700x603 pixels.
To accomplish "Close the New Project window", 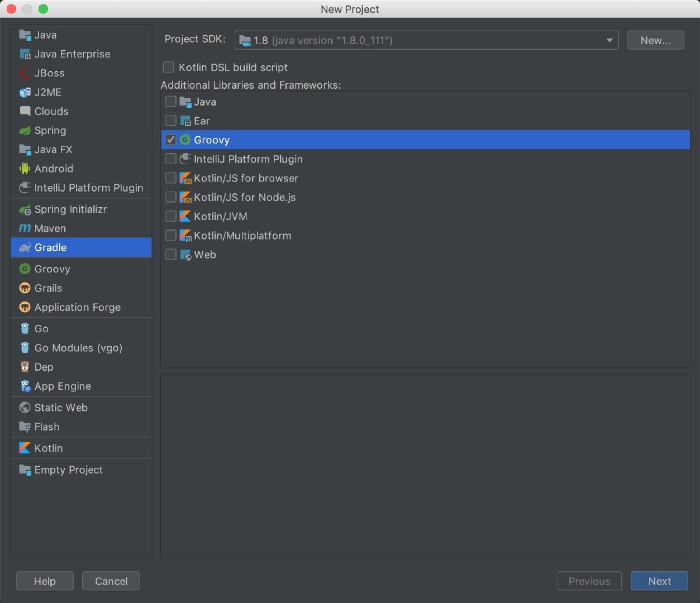I will [11, 9].
